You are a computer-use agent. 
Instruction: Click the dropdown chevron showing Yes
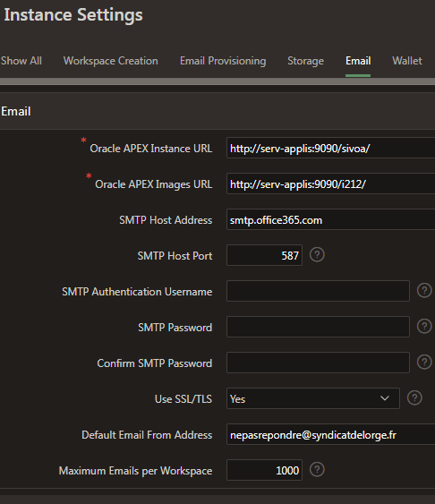[x=385, y=398]
